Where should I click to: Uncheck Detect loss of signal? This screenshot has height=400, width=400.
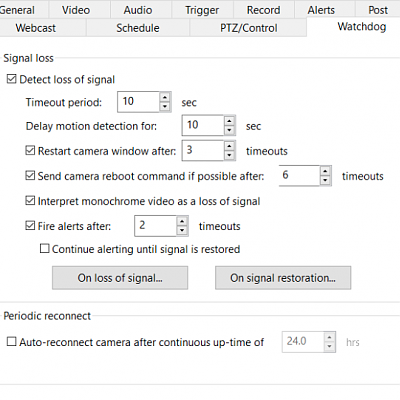coord(11,79)
